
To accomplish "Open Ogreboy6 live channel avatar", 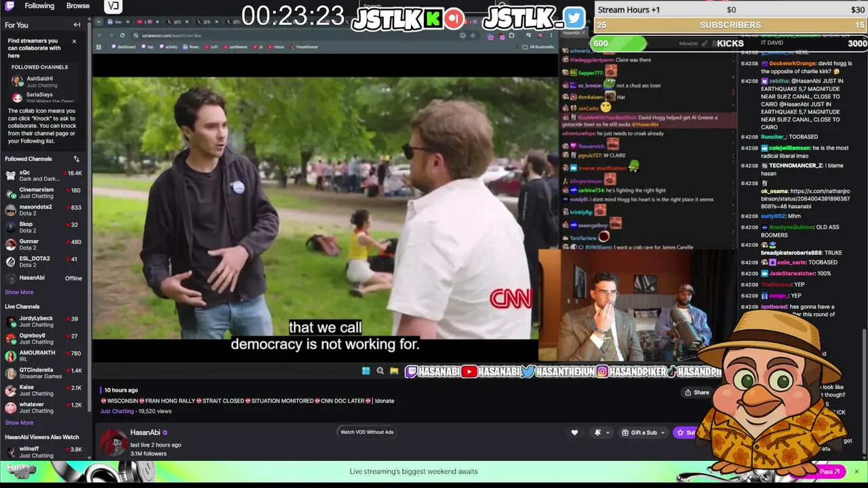I will tap(10, 339).
